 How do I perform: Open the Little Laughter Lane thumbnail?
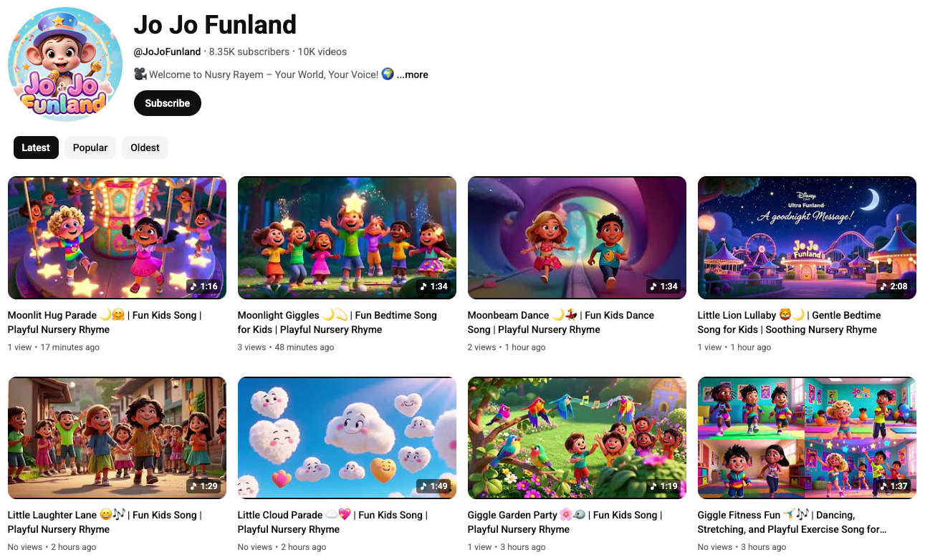pos(117,438)
